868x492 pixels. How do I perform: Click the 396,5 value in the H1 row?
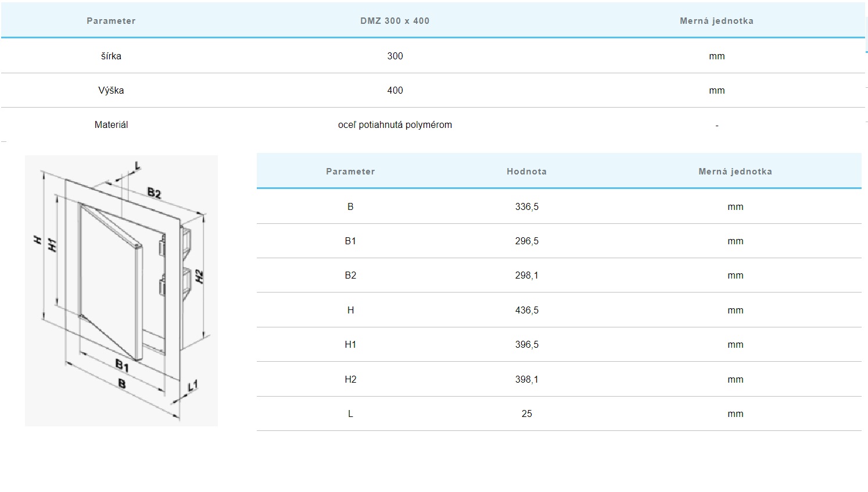coord(526,345)
